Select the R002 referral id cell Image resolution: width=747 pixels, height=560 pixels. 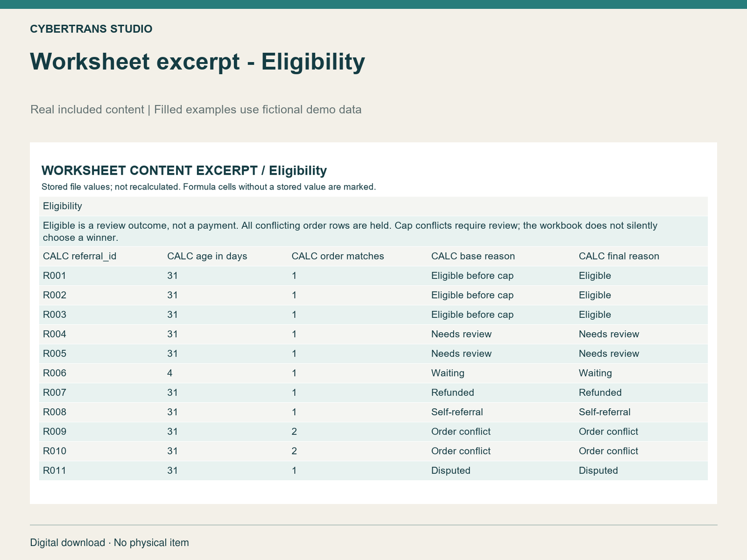pos(55,295)
